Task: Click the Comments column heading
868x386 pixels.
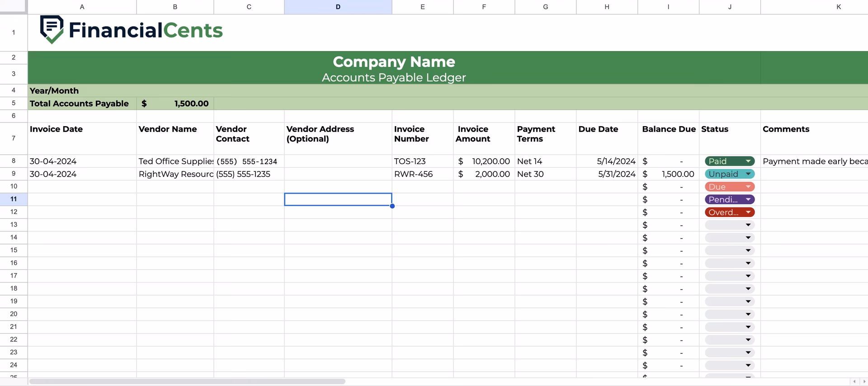Action: coord(786,129)
